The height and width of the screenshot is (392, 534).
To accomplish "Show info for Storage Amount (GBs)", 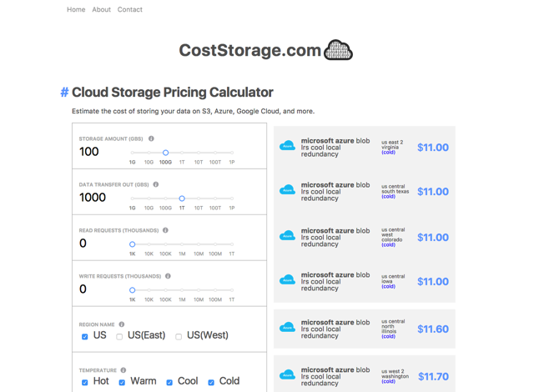I will click(151, 138).
